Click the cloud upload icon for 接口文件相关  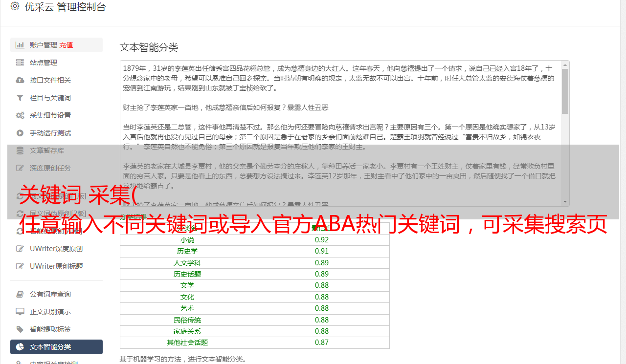point(20,80)
